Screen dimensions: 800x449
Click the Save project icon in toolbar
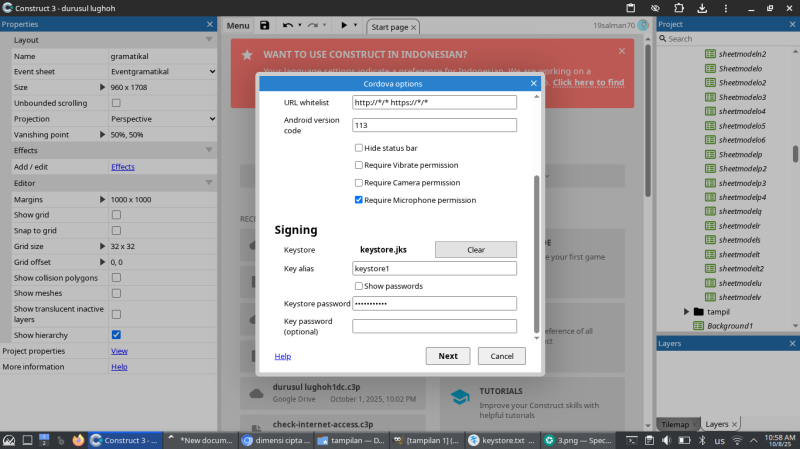[264, 25]
